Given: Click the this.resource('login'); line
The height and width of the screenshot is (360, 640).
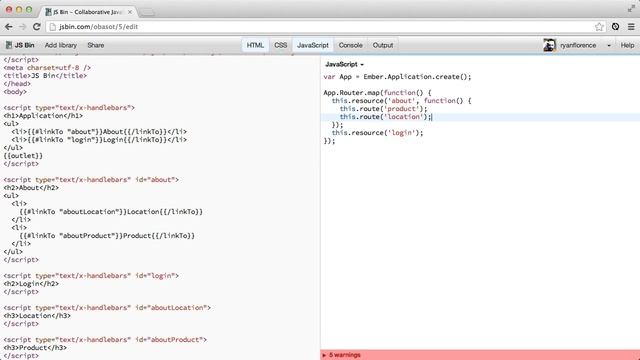Looking at the screenshot, I should (x=377, y=133).
